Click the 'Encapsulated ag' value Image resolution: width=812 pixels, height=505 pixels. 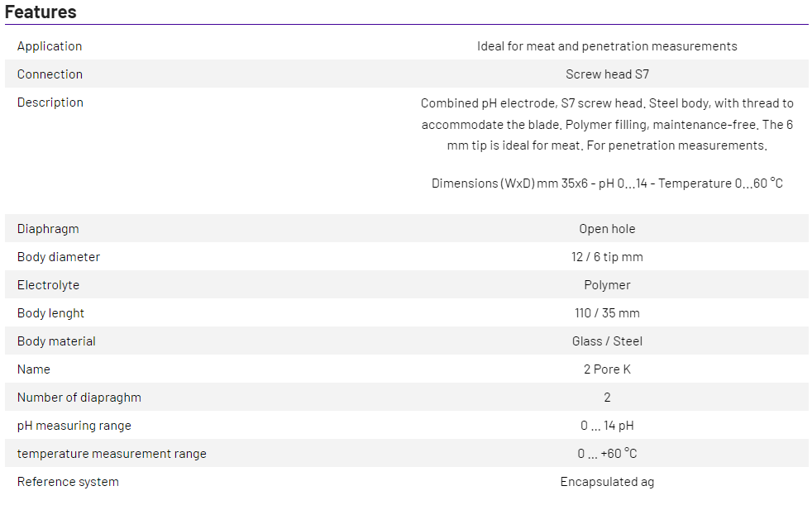(607, 482)
